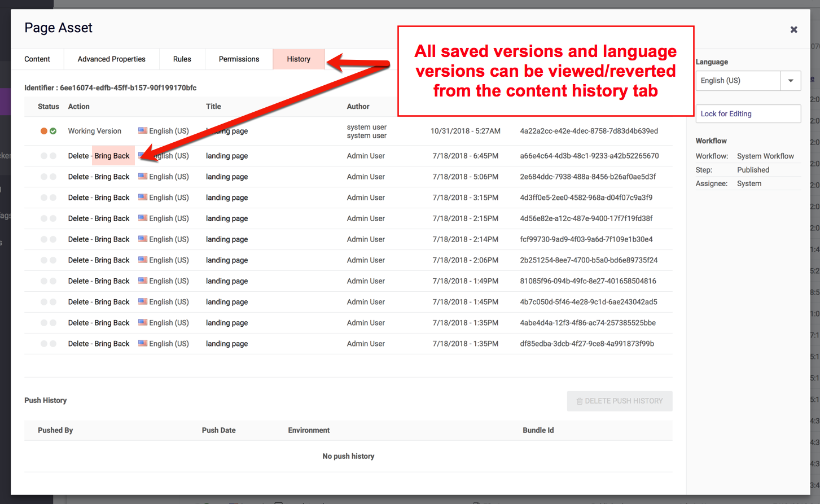Viewport: 820px width, 504px height.
Task: Open the Language dropdown arrow
Action: coord(791,81)
